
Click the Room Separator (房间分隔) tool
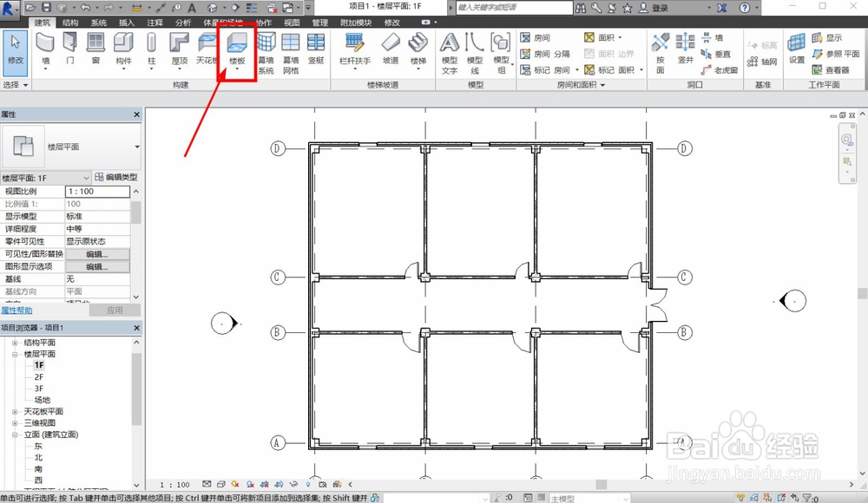pos(545,55)
